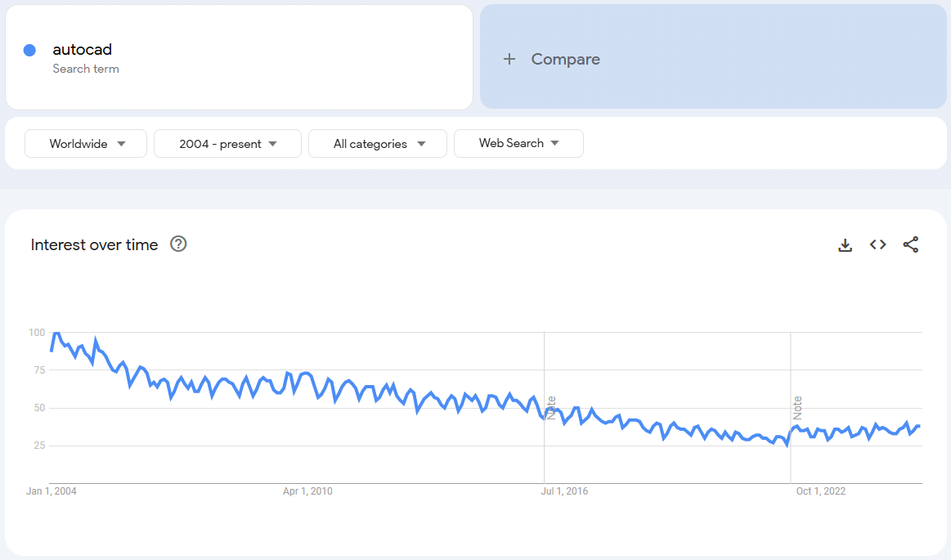951x560 pixels.
Task: Click the Note marker near Oct 1, 2022
Action: coord(797,408)
